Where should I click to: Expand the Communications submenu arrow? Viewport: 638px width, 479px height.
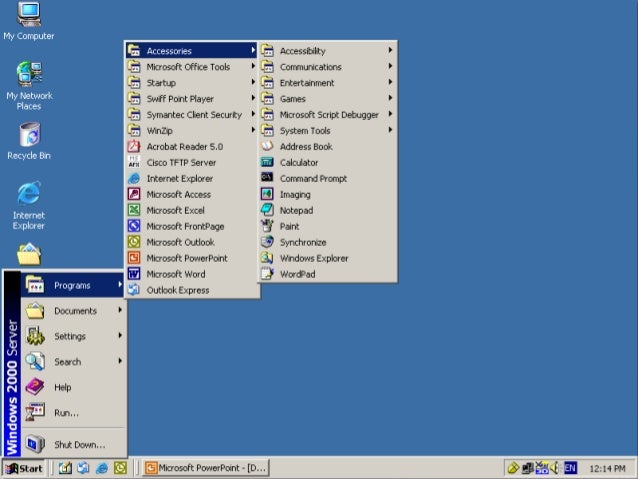[390, 66]
